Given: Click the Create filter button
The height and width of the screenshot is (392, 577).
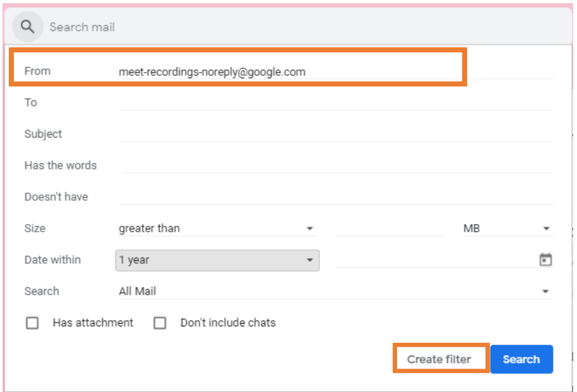Looking at the screenshot, I should (440, 359).
